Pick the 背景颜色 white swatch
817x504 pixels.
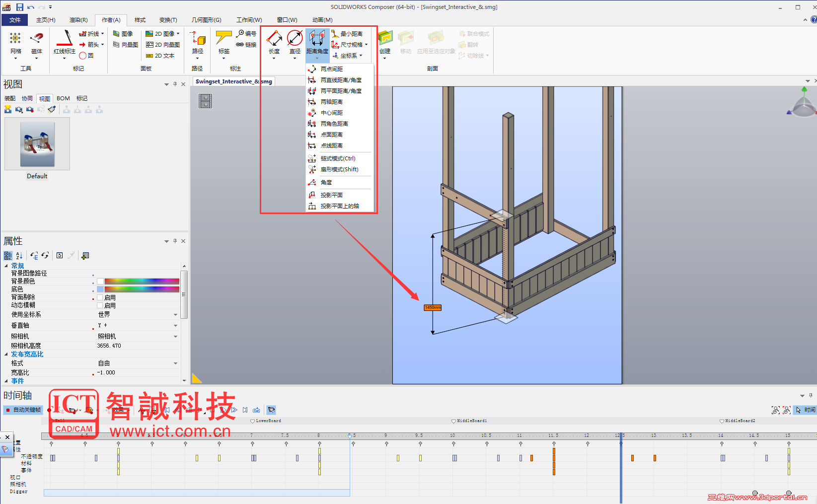100,282
